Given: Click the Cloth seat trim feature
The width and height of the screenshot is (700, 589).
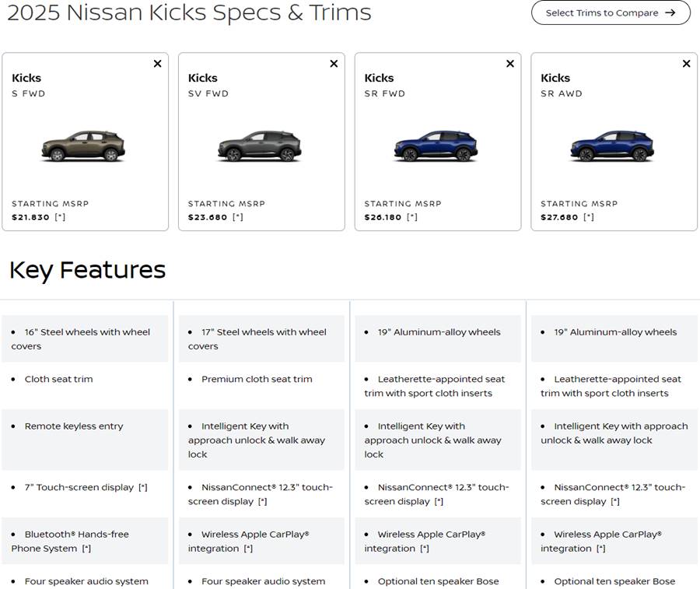Looking at the screenshot, I should click(59, 379).
